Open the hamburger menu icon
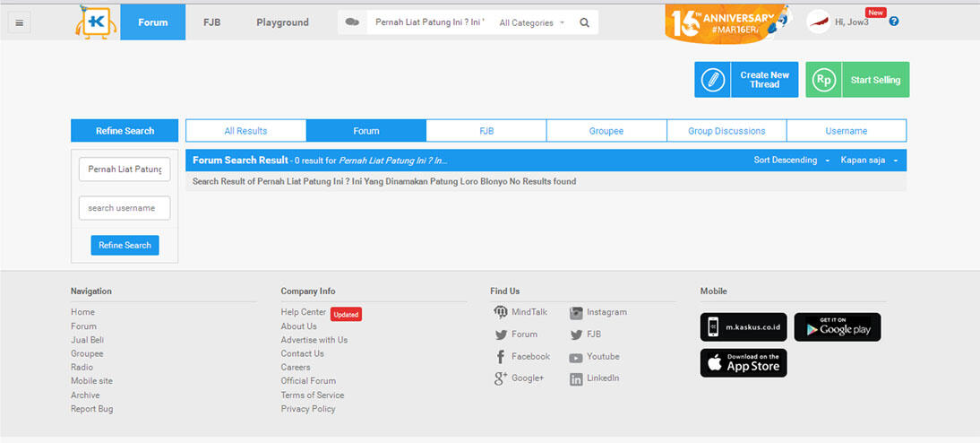980x443 pixels. [20, 23]
